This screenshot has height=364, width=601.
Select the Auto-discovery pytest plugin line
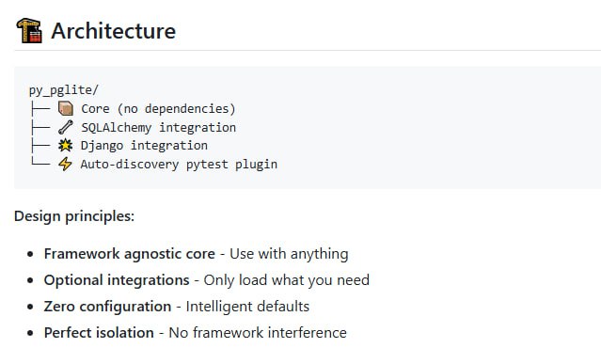(179, 165)
